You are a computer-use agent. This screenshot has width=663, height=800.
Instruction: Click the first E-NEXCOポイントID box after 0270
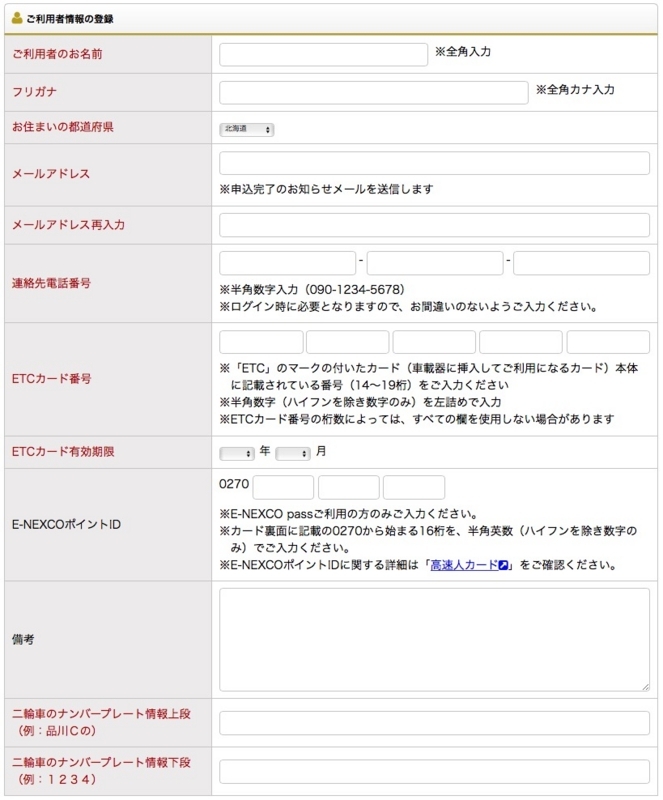pyautogui.click(x=283, y=487)
